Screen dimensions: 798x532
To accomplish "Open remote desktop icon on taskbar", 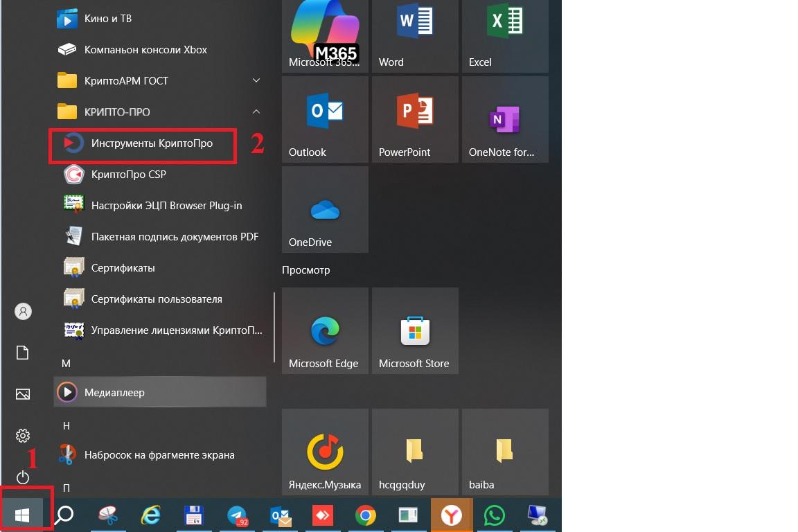I will click(537, 515).
